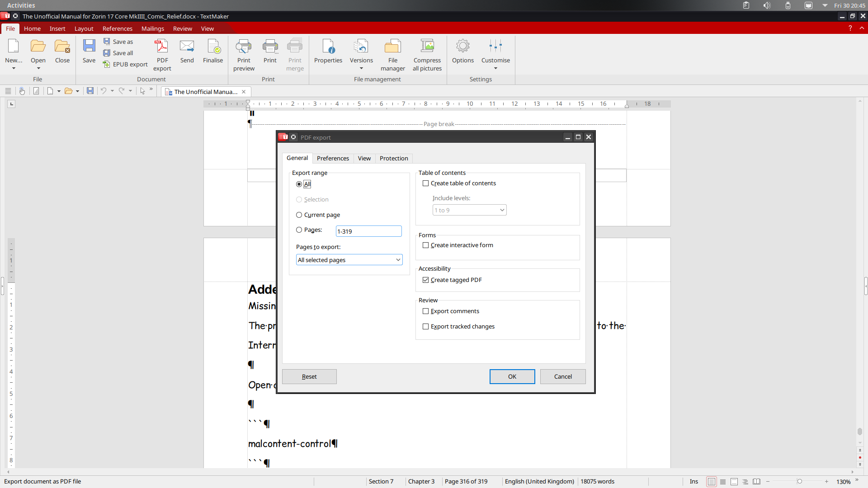This screenshot has height=488, width=868.
Task: Enable Export tracked changes checkbox
Action: pyautogui.click(x=425, y=327)
